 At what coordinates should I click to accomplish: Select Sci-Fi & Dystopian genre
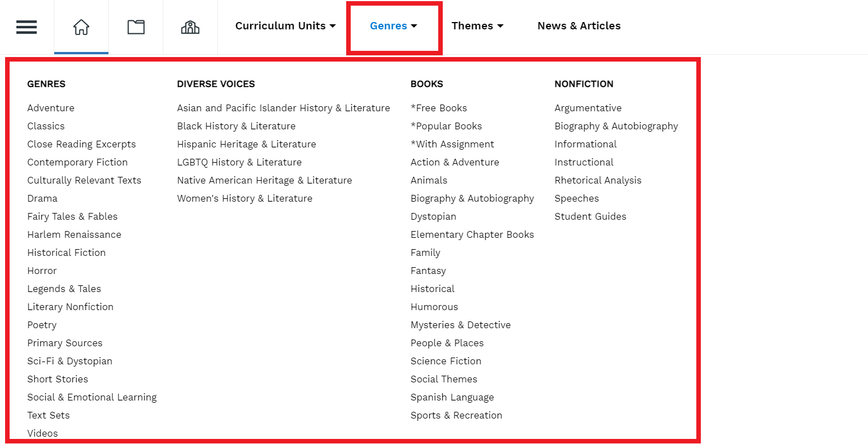[x=69, y=361]
